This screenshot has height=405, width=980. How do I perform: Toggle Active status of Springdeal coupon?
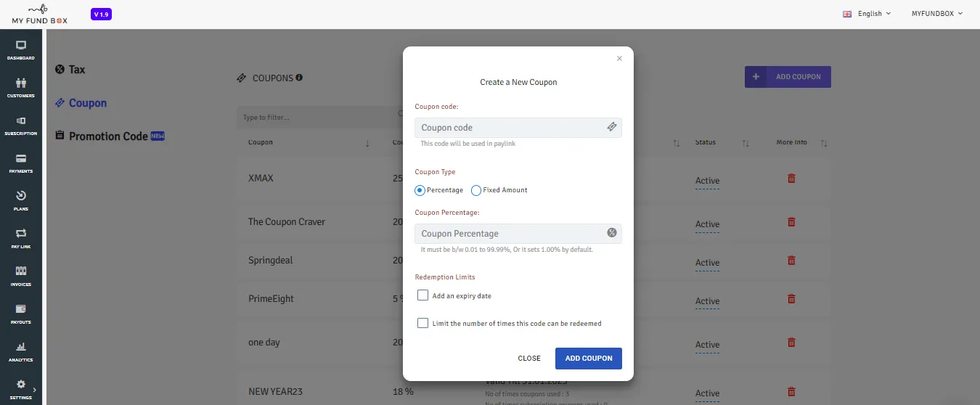(x=707, y=263)
